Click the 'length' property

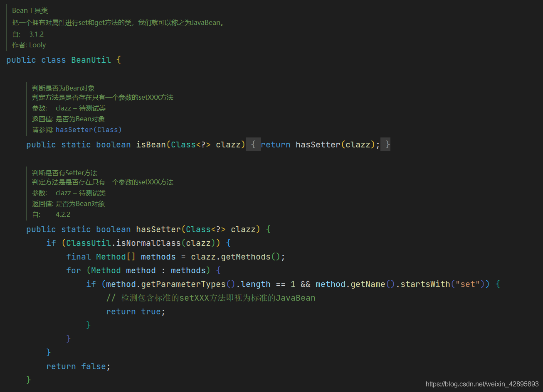click(x=256, y=284)
